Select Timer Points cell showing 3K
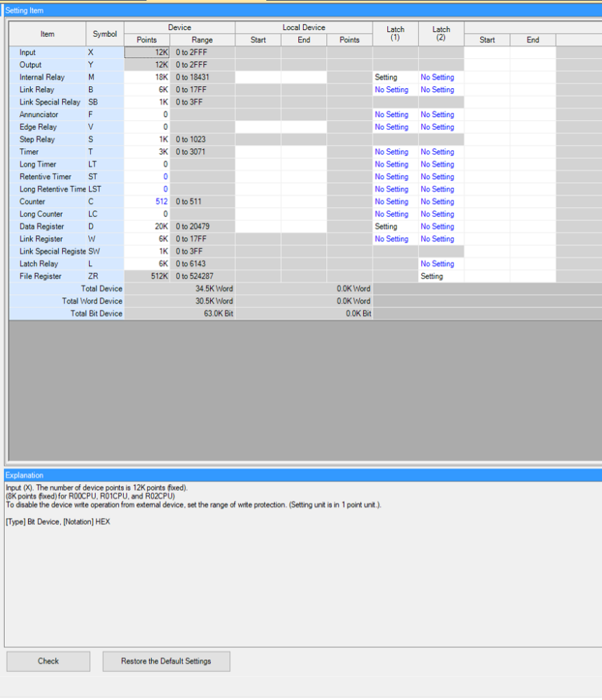The height and width of the screenshot is (700, 602). coord(147,152)
